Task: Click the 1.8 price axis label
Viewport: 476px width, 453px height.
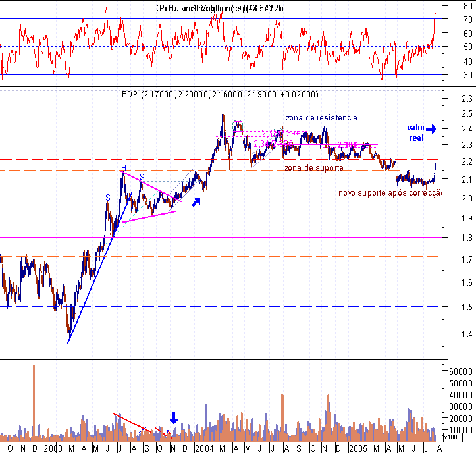Action: pos(467,238)
